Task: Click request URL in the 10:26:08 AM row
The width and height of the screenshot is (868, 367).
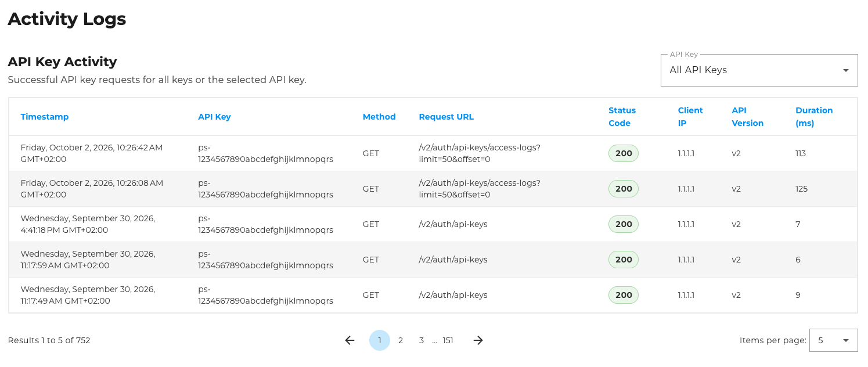Action: tap(480, 189)
